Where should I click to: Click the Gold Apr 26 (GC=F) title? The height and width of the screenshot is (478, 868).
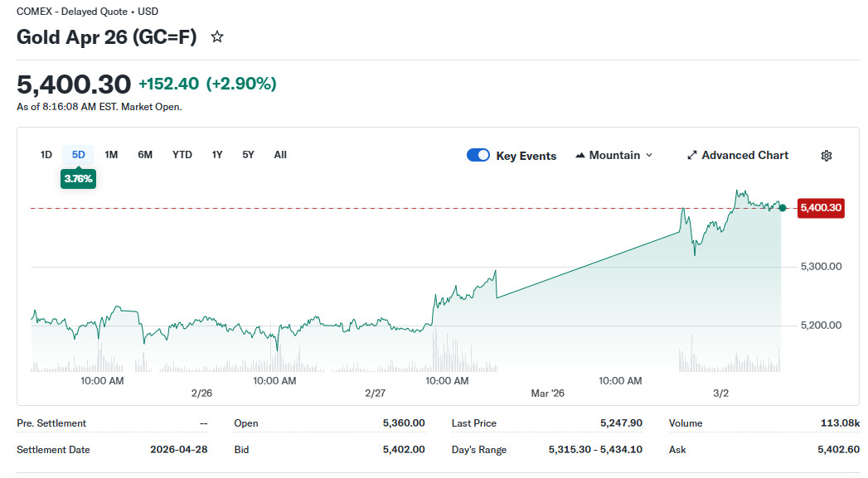click(x=107, y=37)
